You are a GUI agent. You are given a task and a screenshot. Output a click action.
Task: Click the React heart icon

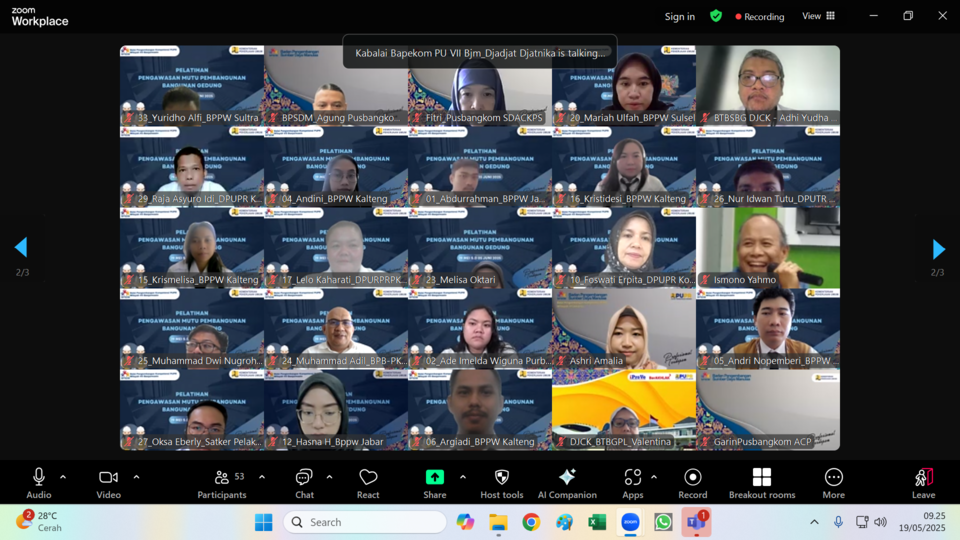coord(368,482)
